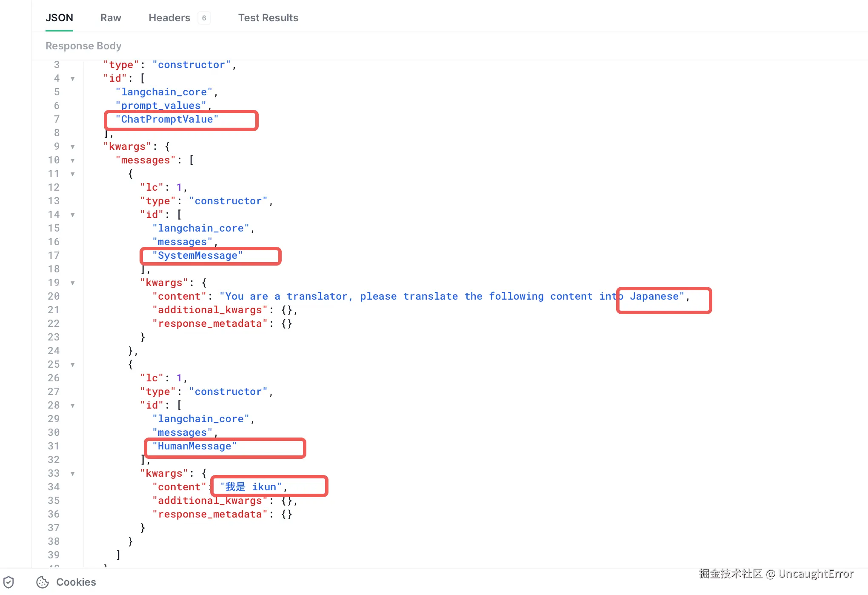The height and width of the screenshot is (595, 868).
Task: Collapse the id array at line 4
Action: click(x=73, y=79)
